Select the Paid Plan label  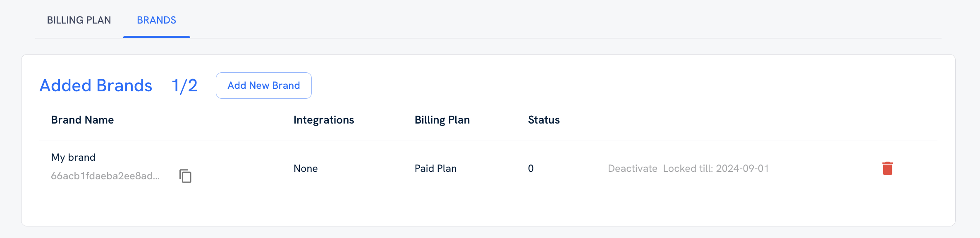435,168
